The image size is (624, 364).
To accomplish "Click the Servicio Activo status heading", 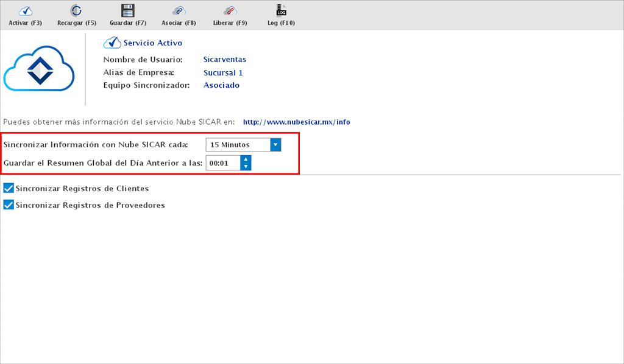I will (x=152, y=43).
